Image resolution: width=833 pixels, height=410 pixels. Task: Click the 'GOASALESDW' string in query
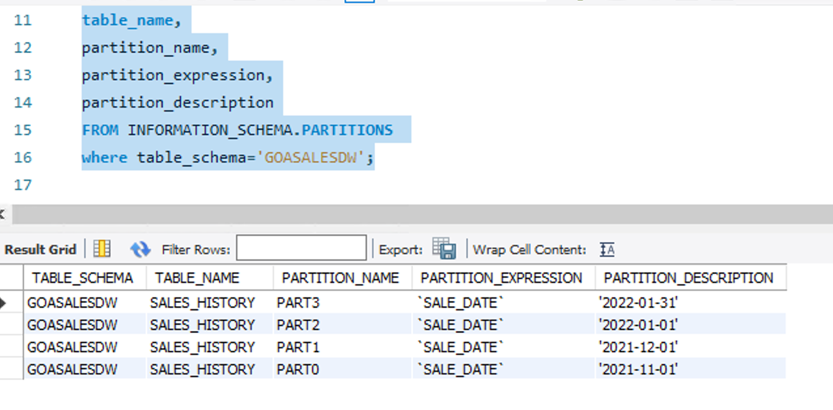(x=315, y=158)
